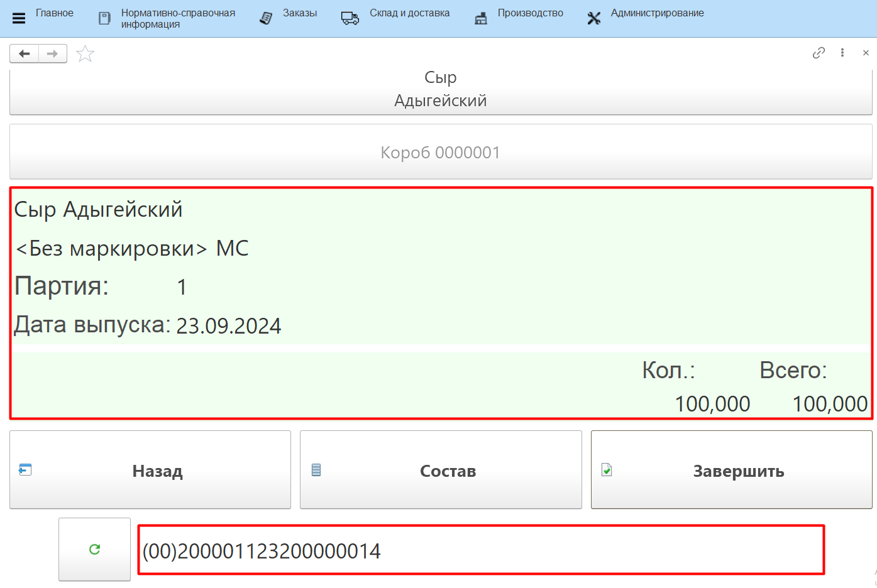877x588 pixels.
Task: Open Нормативно-справочная информация section
Action: coord(177,18)
